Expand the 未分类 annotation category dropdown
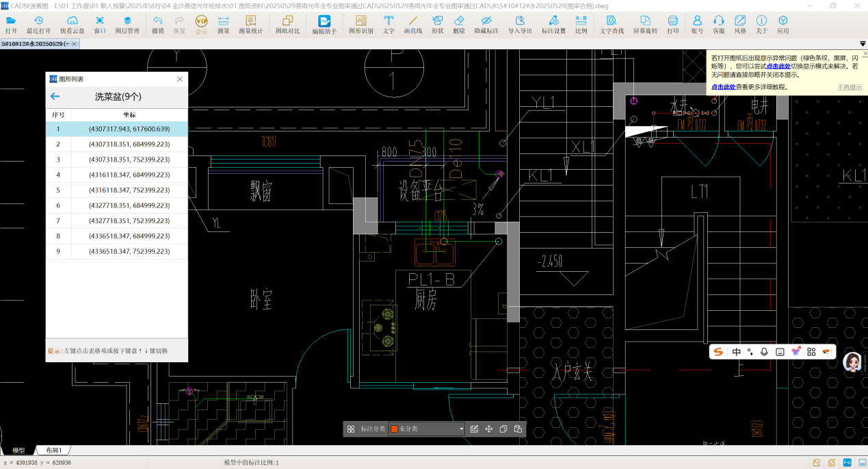The image size is (868, 469). (x=462, y=429)
